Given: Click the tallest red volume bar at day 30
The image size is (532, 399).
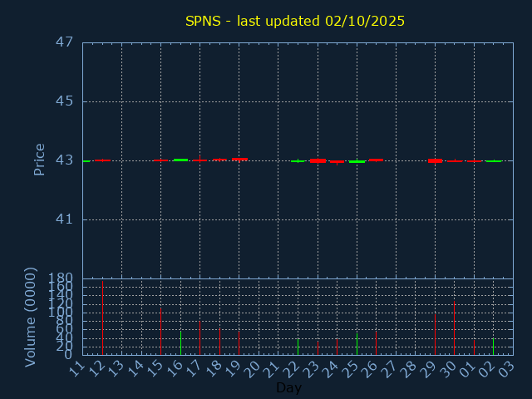Looking at the screenshot, I should 454,328.
